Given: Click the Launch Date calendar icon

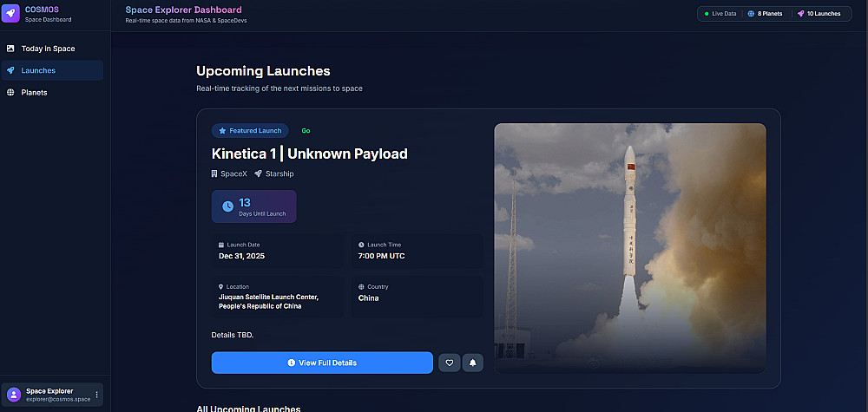Looking at the screenshot, I should 221,245.
